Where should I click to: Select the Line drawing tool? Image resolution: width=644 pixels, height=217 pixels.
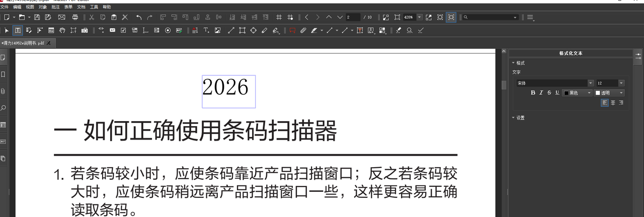[231, 30]
